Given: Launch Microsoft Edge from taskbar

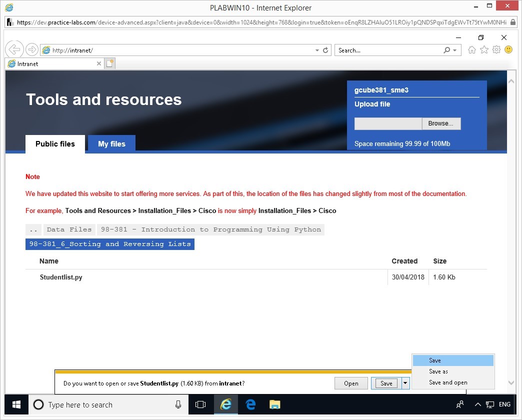Looking at the screenshot, I should (x=250, y=404).
